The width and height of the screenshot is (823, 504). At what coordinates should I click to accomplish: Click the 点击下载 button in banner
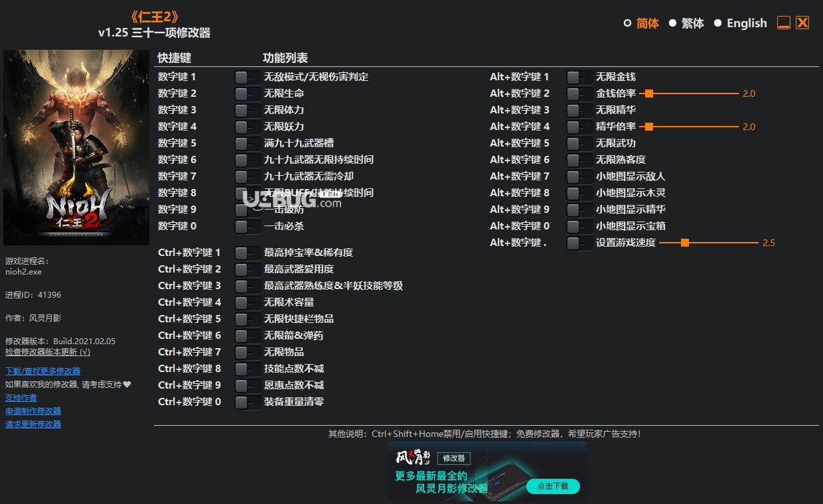pos(553,486)
